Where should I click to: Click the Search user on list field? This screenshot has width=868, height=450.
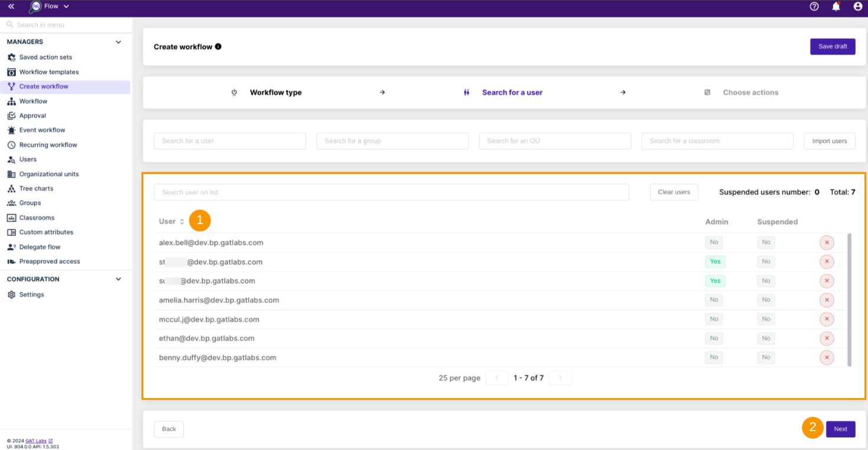pos(391,192)
